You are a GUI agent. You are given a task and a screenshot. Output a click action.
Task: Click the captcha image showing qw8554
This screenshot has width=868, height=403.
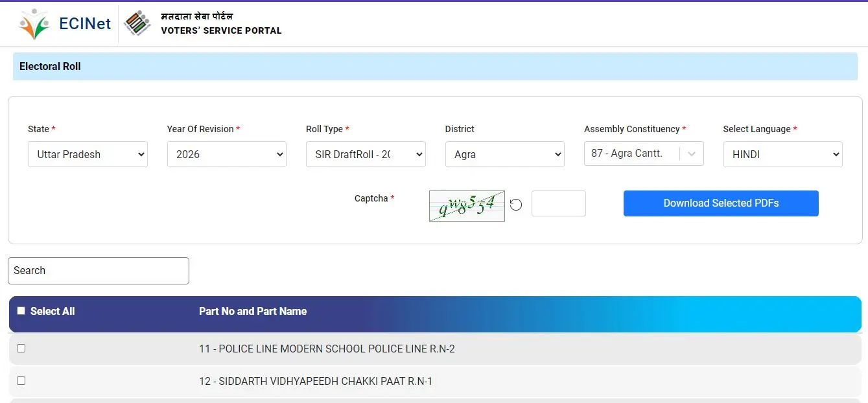click(467, 205)
